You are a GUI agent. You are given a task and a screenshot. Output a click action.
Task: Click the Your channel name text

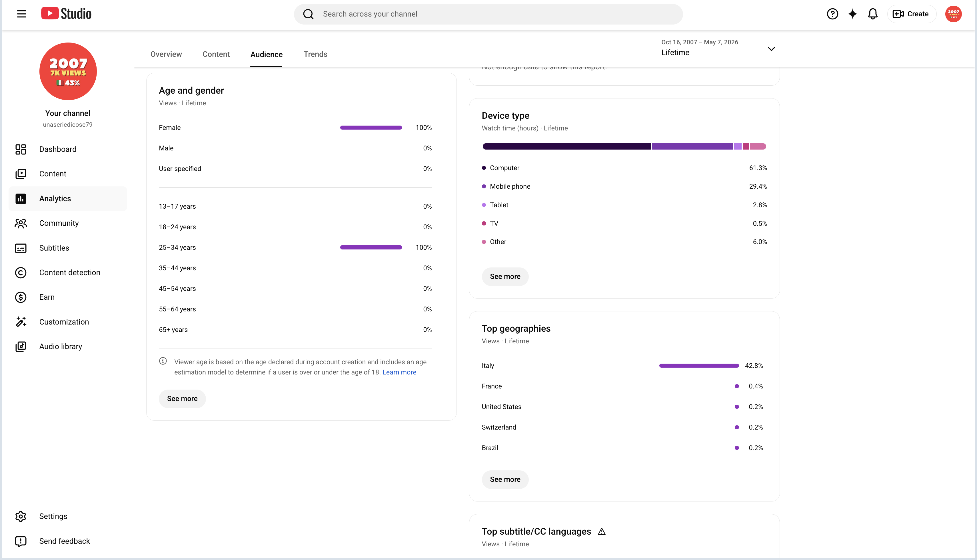pyautogui.click(x=68, y=114)
